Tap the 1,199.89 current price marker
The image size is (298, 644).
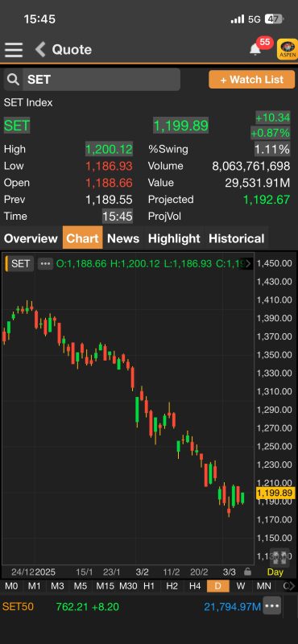275,493
